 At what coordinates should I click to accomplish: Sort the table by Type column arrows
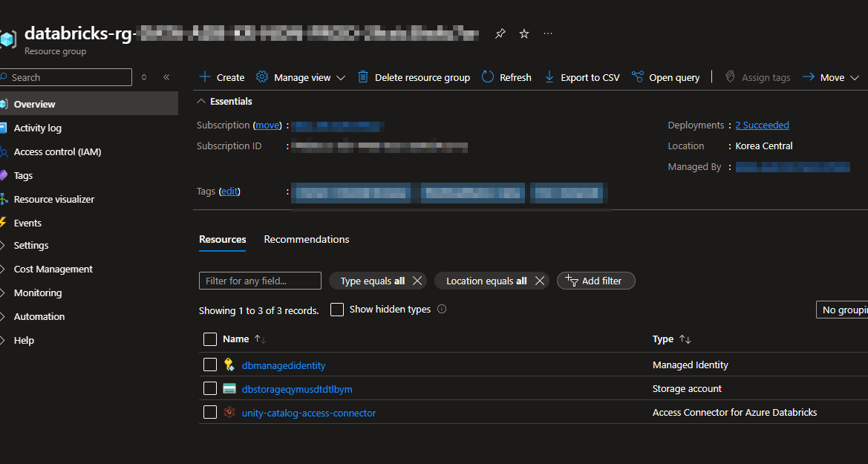(685, 339)
